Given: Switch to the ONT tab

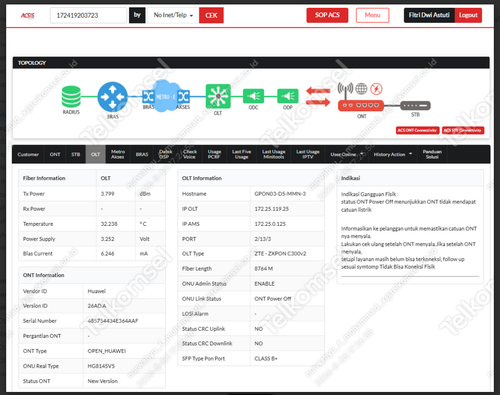Looking at the screenshot, I should click(x=55, y=154).
